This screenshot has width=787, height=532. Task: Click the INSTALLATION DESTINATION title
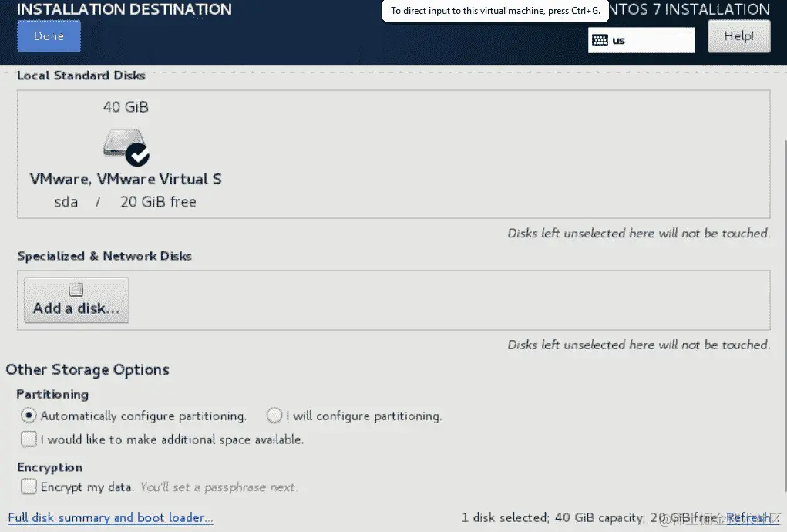pyautogui.click(x=124, y=9)
